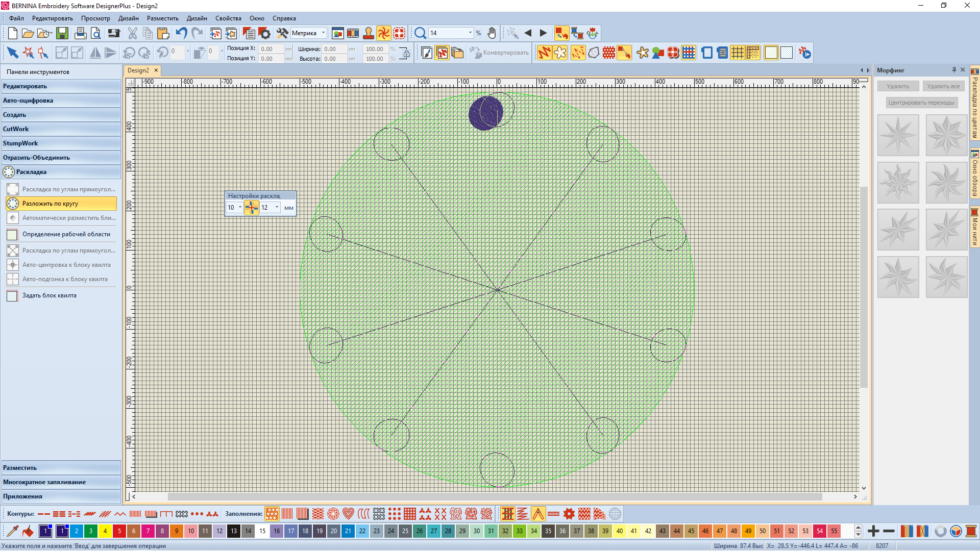This screenshot has height=551, width=980.
Task: Select Определение рабочей области tool
Action: pyautogui.click(x=66, y=234)
